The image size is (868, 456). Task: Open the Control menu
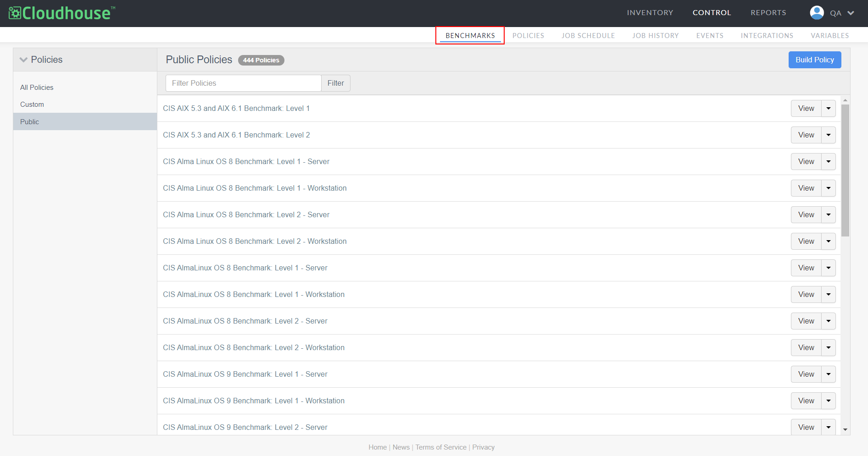pos(712,13)
